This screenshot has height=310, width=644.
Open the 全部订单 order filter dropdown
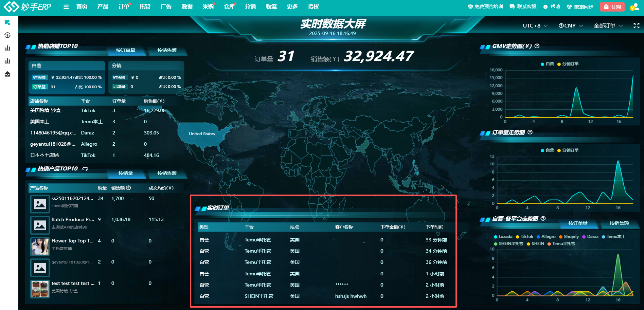tap(608, 25)
